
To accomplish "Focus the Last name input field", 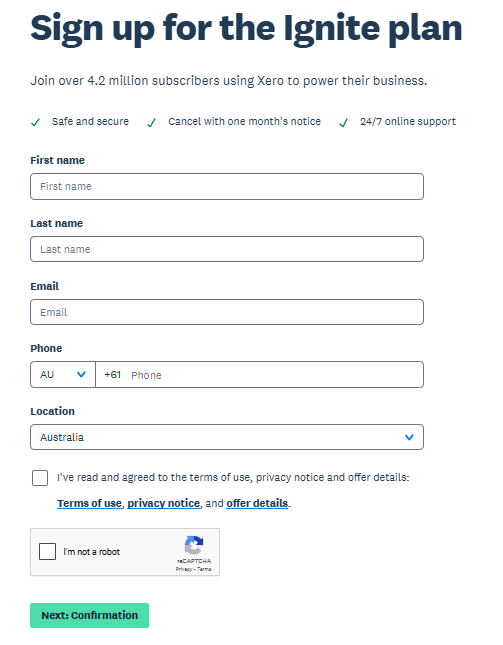I will [x=227, y=249].
